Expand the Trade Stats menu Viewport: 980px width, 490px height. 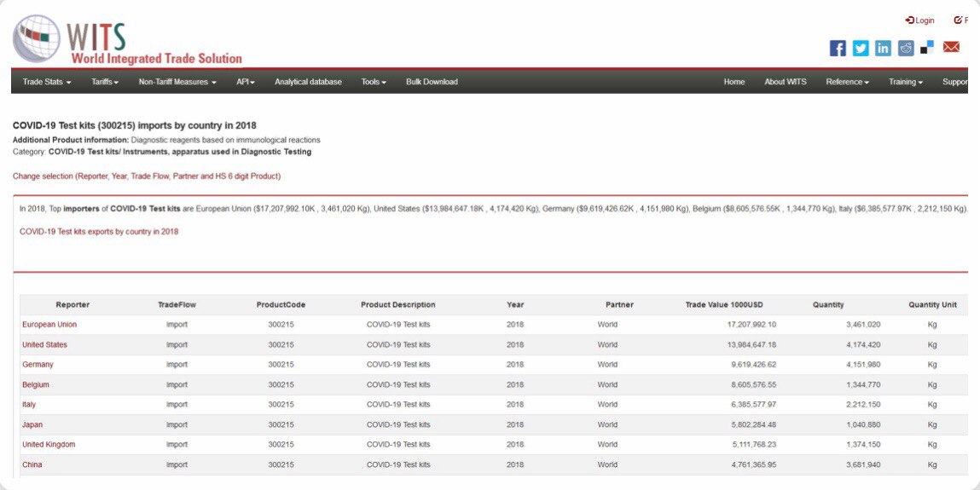coord(47,82)
